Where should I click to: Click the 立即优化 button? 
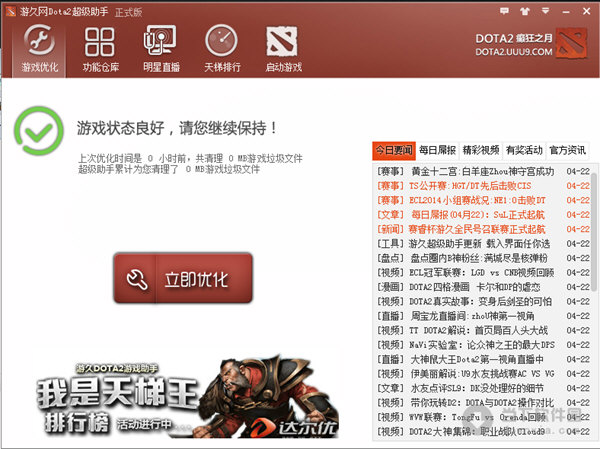[x=183, y=278]
